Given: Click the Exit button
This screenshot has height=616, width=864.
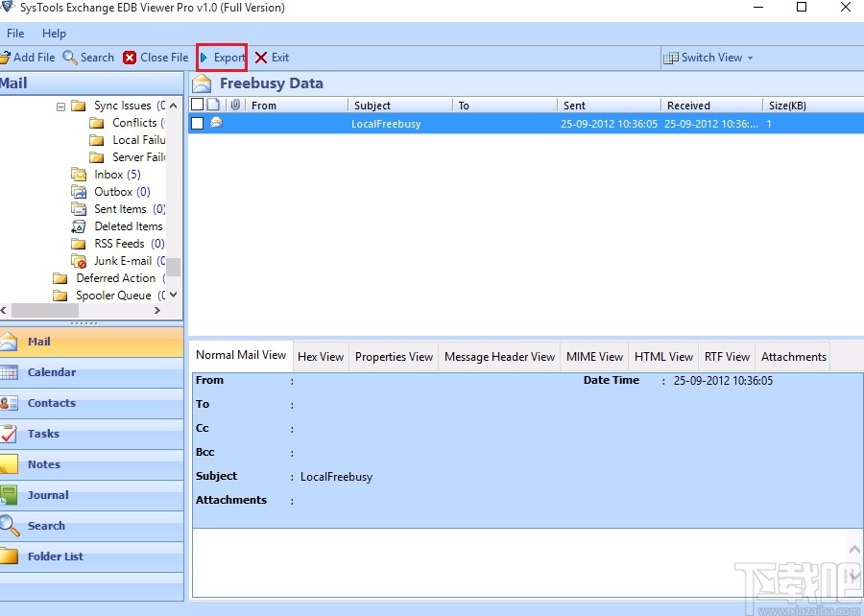Looking at the screenshot, I should coord(272,57).
